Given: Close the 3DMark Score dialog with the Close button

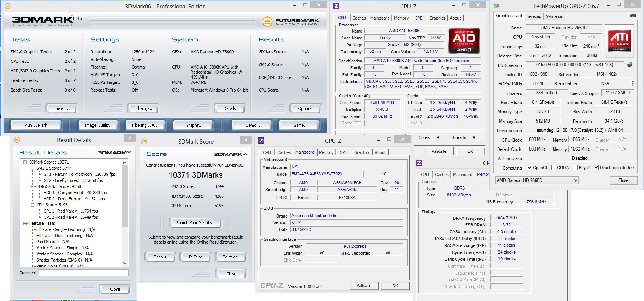Looking at the screenshot, I should (231, 274).
